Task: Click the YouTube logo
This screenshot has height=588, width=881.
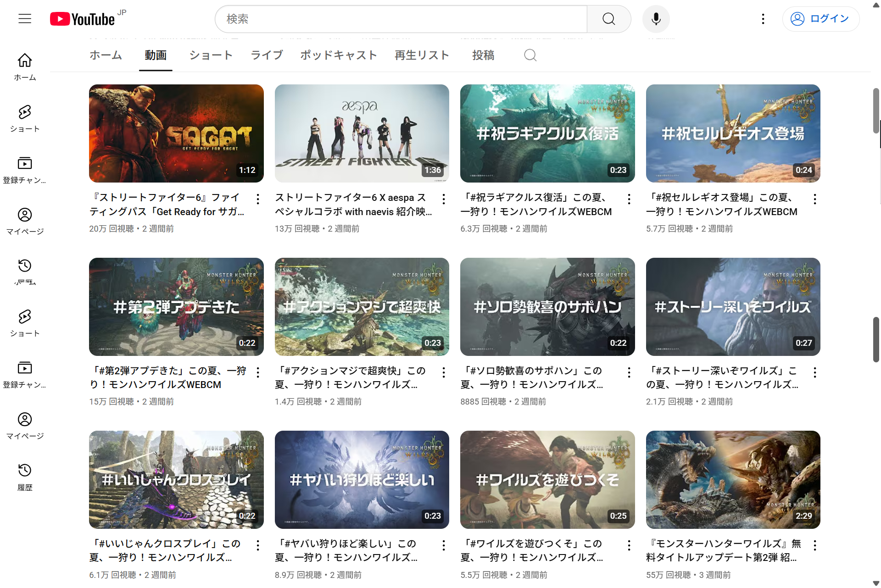Action: 83,19
